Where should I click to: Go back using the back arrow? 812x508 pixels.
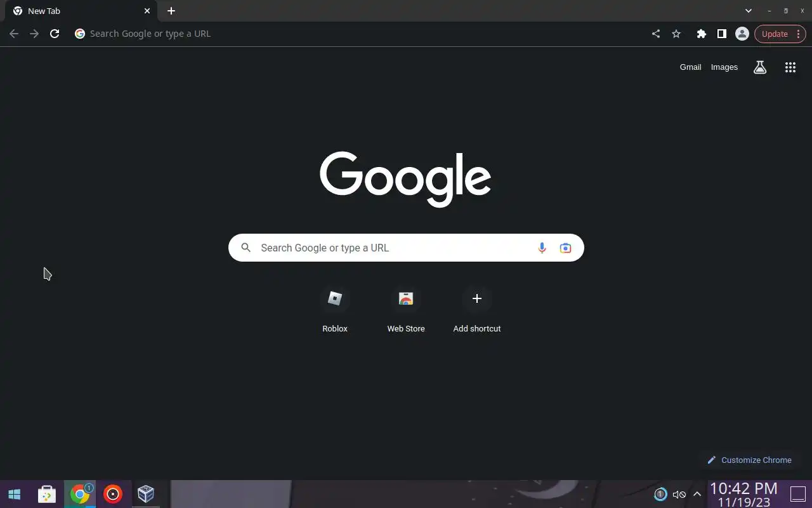pos(14,34)
